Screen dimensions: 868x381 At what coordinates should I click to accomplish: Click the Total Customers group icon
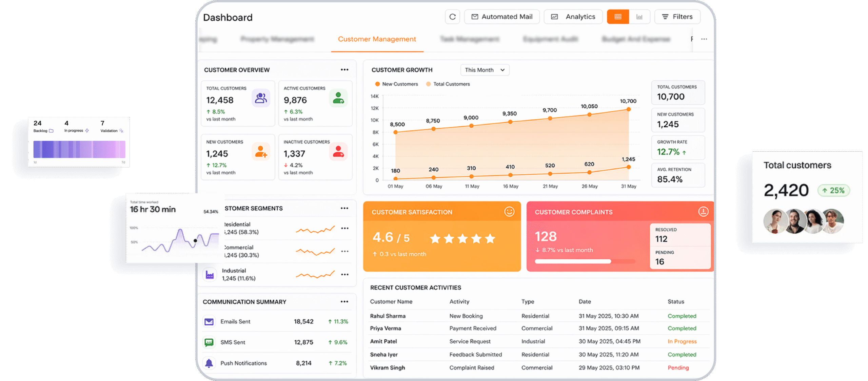tap(260, 98)
